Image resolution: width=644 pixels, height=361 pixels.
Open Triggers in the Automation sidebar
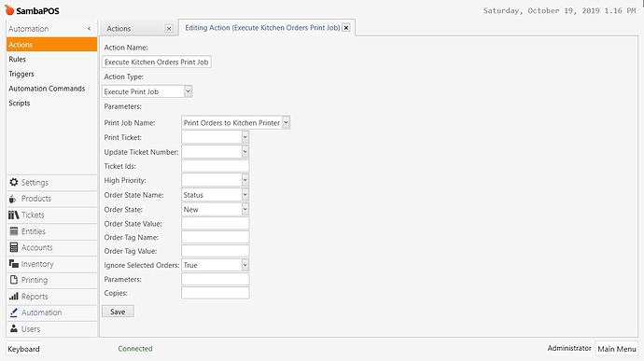click(21, 74)
